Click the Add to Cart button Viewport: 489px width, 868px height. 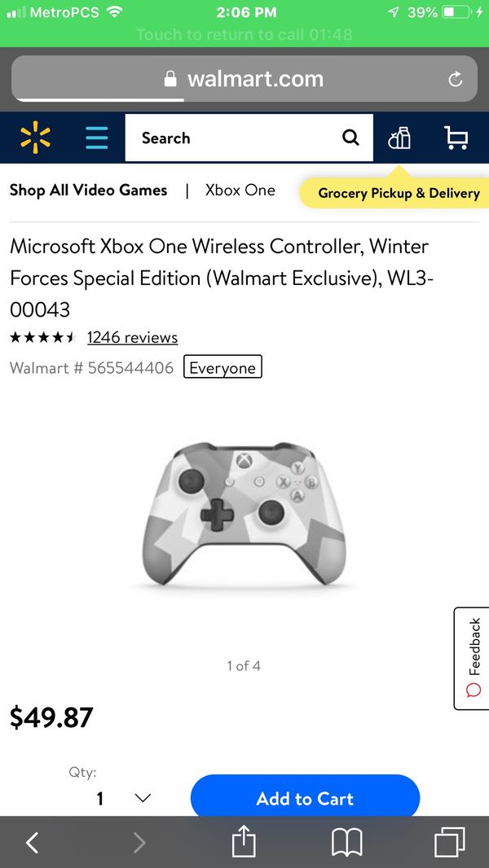(x=305, y=796)
